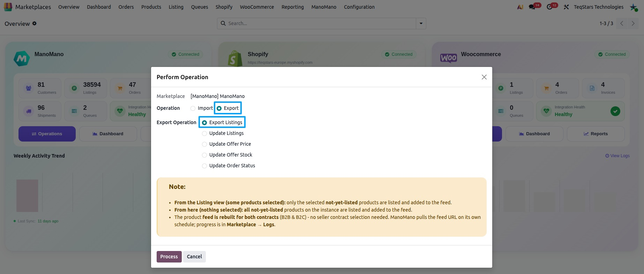Click the Woocommerce Listings green icon

pyautogui.click(x=501, y=88)
